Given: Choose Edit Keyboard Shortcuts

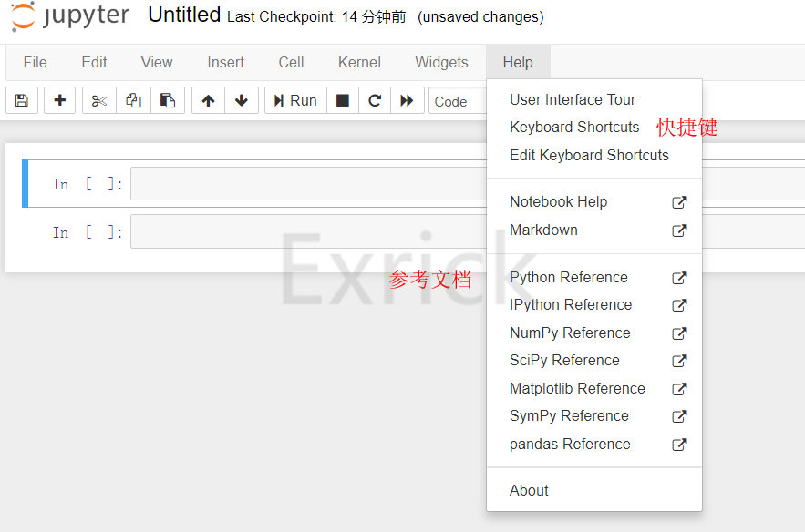Looking at the screenshot, I should pyautogui.click(x=594, y=156).
